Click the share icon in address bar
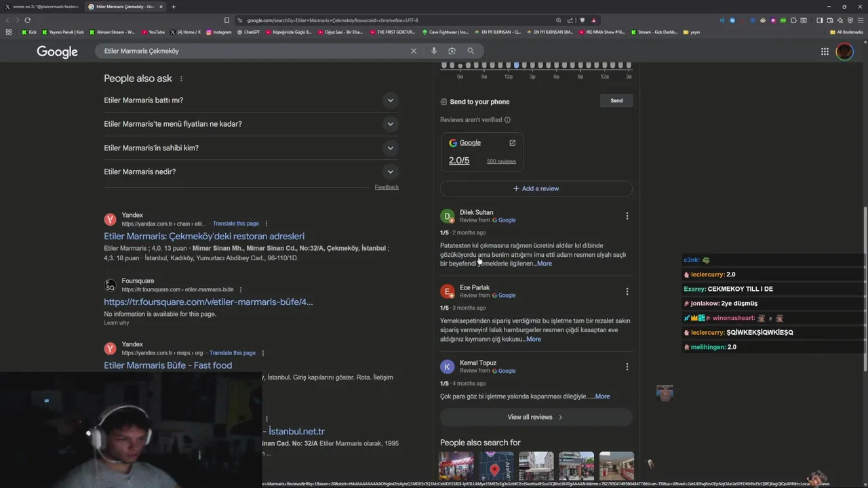This screenshot has height=488, width=868. click(570, 20)
